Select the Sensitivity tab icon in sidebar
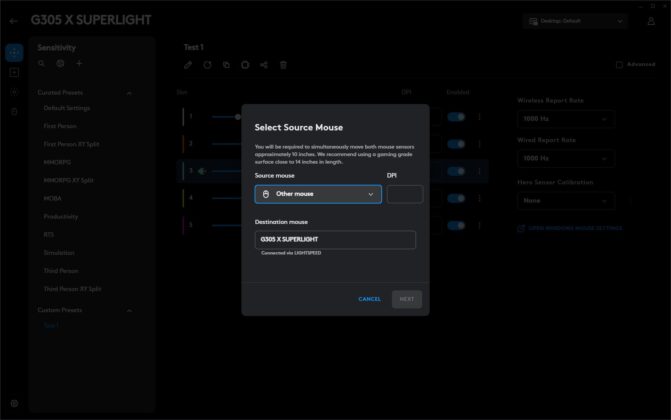 click(x=14, y=53)
